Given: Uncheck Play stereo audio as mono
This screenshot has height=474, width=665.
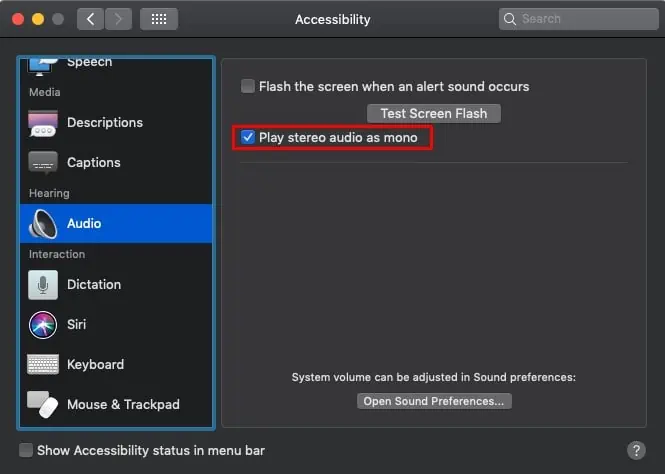Looking at the screenshot, I should coord(248,137).
